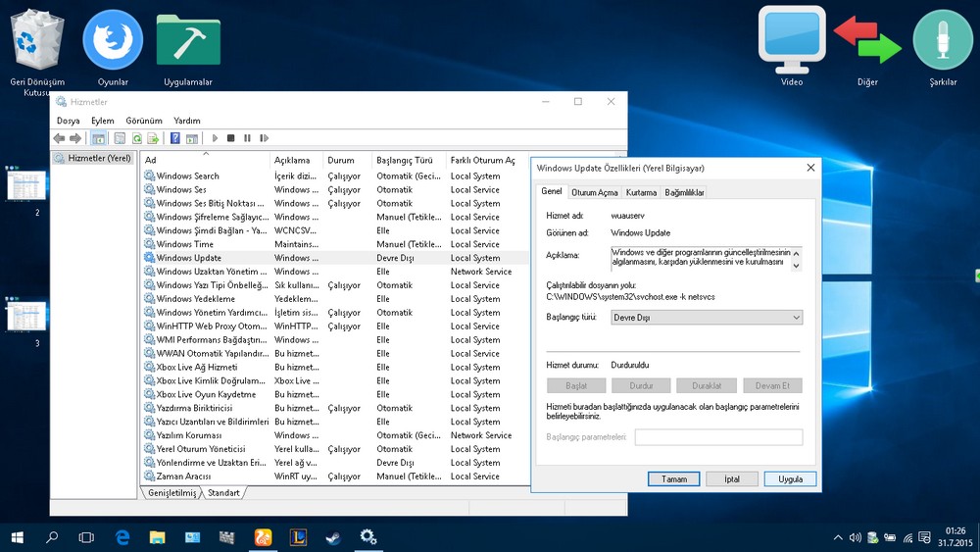This screenshot has height=552, width=980.
Task: Click the Back arrow in Hizmetler toolbar
Action: point(60,138)
